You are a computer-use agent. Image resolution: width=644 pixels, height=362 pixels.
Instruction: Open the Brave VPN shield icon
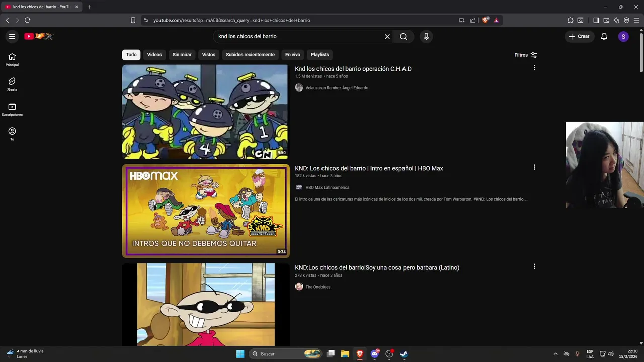[x=626, y=20]
